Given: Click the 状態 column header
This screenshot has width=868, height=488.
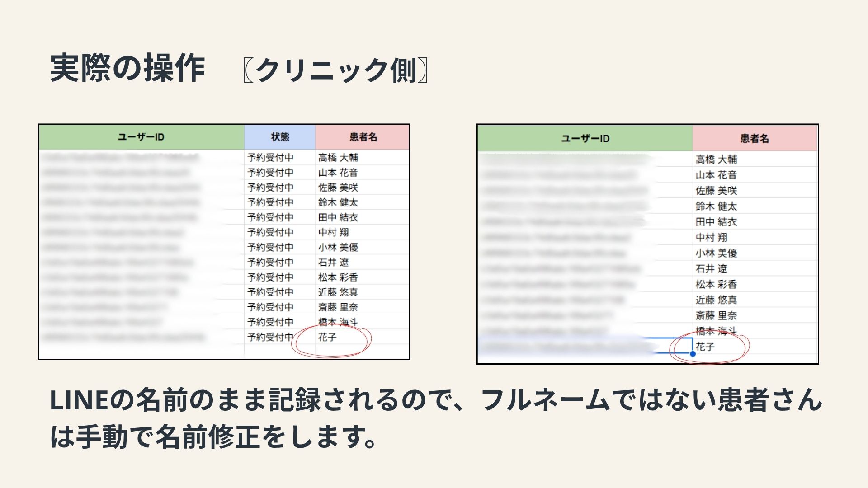Looking at the screenshot, I should tap(280, 137).
